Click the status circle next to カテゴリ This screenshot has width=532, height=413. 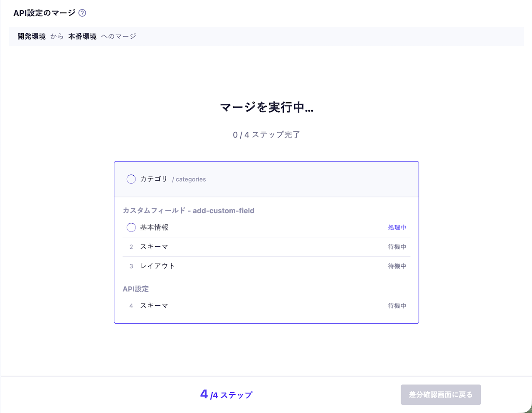(131, 179)
